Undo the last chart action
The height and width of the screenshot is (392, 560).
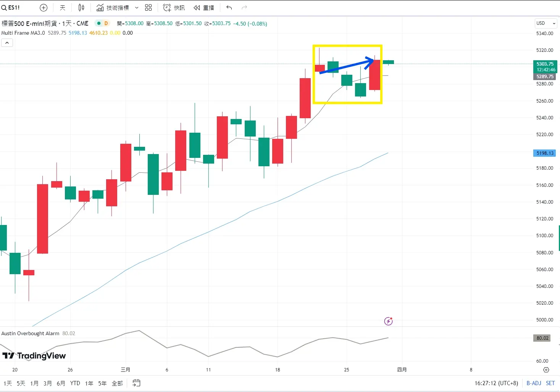click(229, 8)
